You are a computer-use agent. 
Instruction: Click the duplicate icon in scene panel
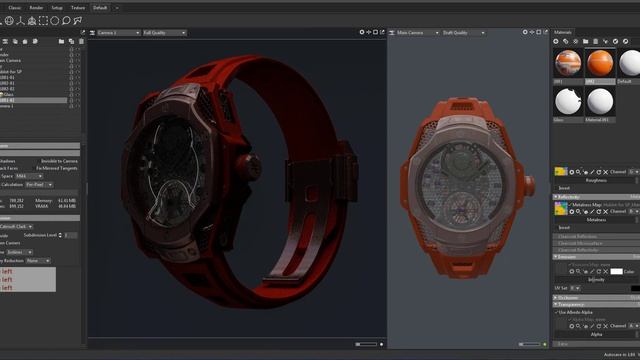point(71,41)
